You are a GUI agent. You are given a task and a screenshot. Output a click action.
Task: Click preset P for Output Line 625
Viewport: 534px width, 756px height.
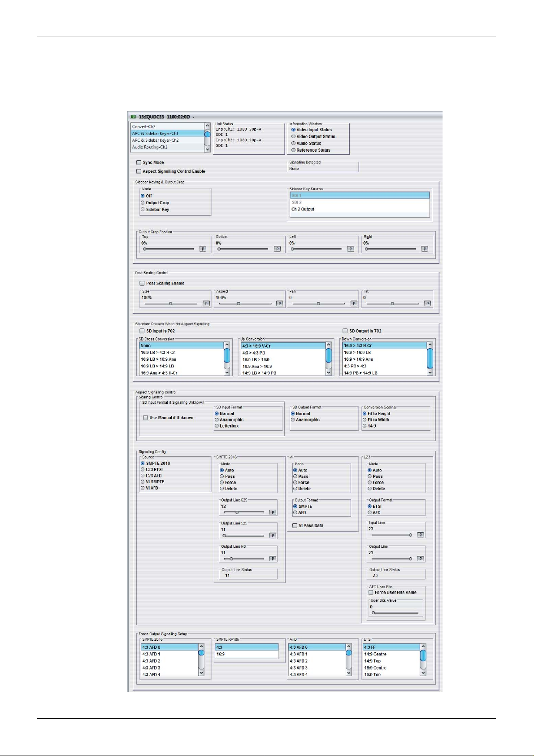(x=273, y=512)
